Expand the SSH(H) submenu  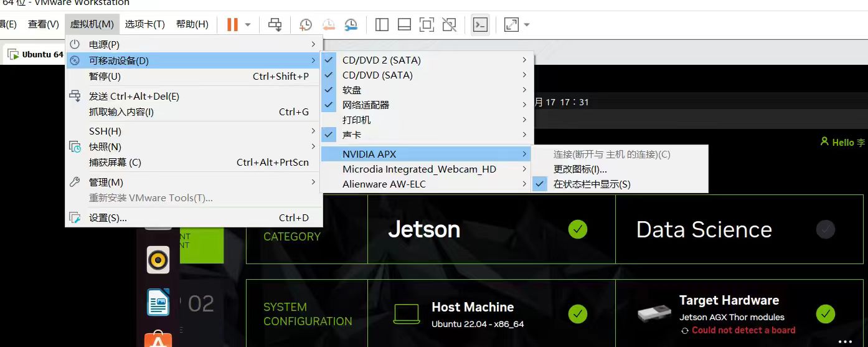194,131
